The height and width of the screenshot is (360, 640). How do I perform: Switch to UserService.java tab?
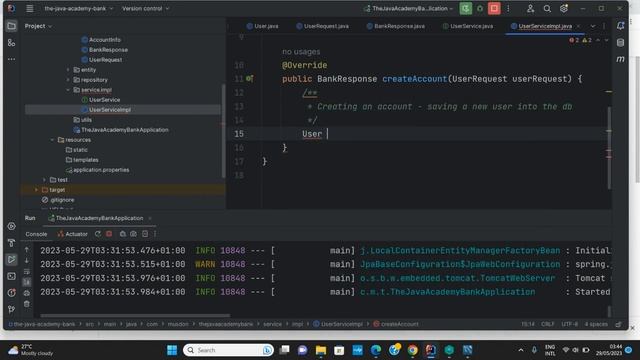pyautogui.click(x=468, y=26)
